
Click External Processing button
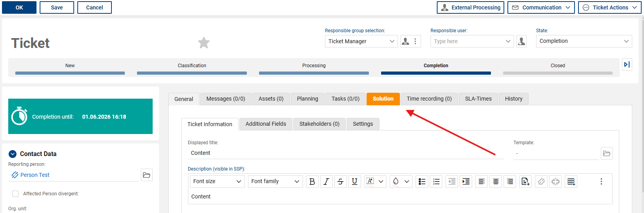tap(471, 7)
